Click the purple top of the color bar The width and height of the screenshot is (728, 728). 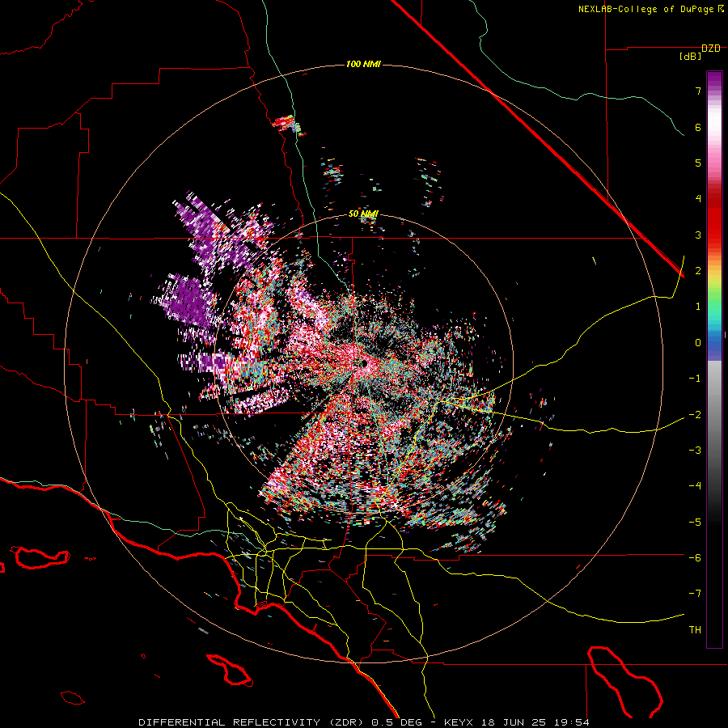pyautogui.click(x=714, y=79)
